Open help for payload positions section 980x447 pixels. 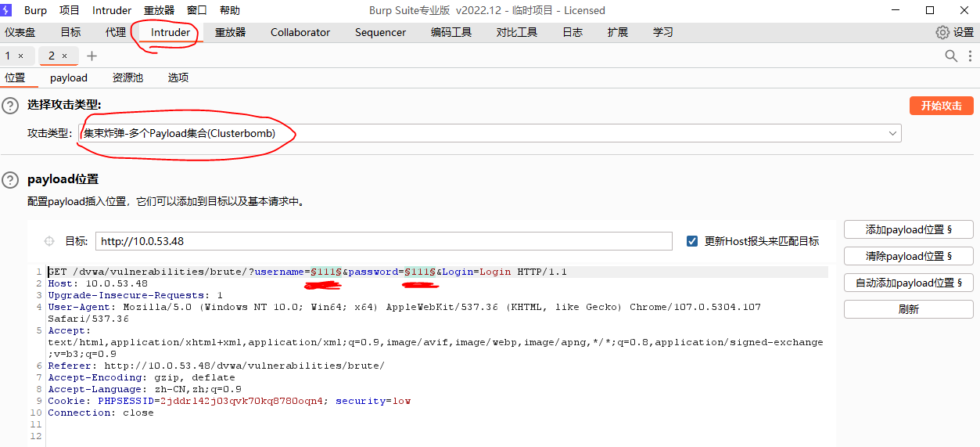point(9,180)
